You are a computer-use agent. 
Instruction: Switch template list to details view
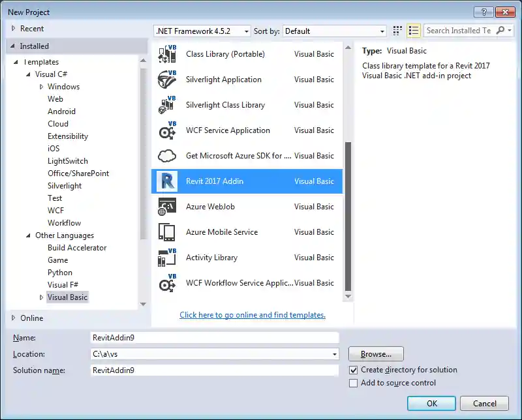tap(413, 31)
